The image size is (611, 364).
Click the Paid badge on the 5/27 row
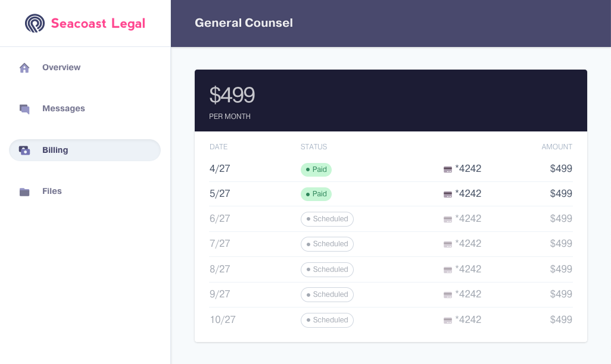(x=316, y=194)
